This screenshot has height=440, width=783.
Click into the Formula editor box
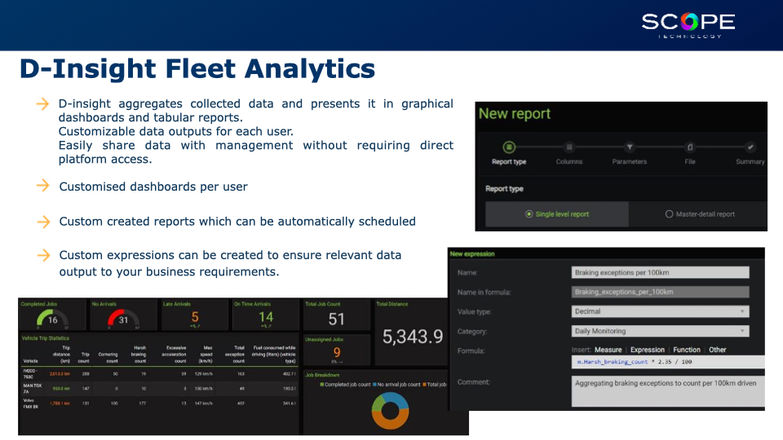point(668,362)
